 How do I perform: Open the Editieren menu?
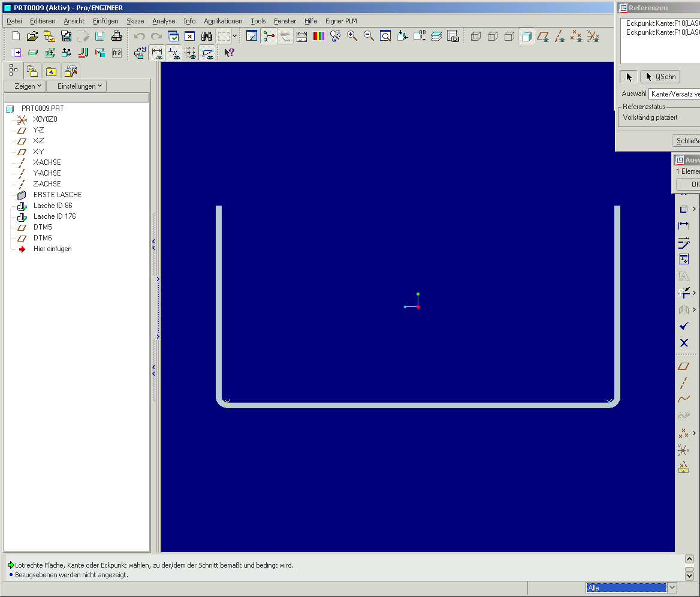pyautogui.click(x=43, y=21)
